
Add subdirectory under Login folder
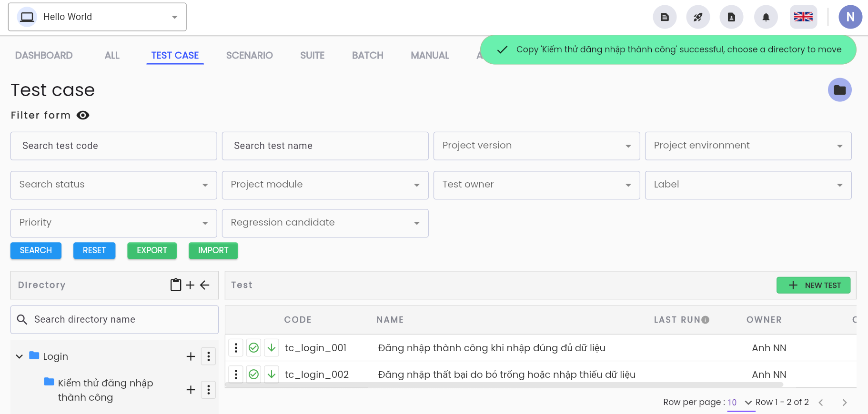191,356
